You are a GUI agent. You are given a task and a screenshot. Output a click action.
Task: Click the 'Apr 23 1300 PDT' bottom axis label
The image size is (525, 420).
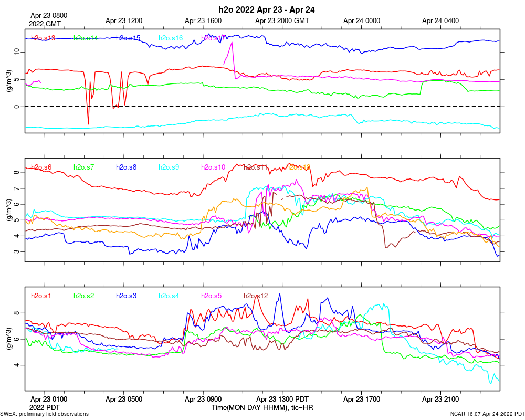[x=282, y=400]
